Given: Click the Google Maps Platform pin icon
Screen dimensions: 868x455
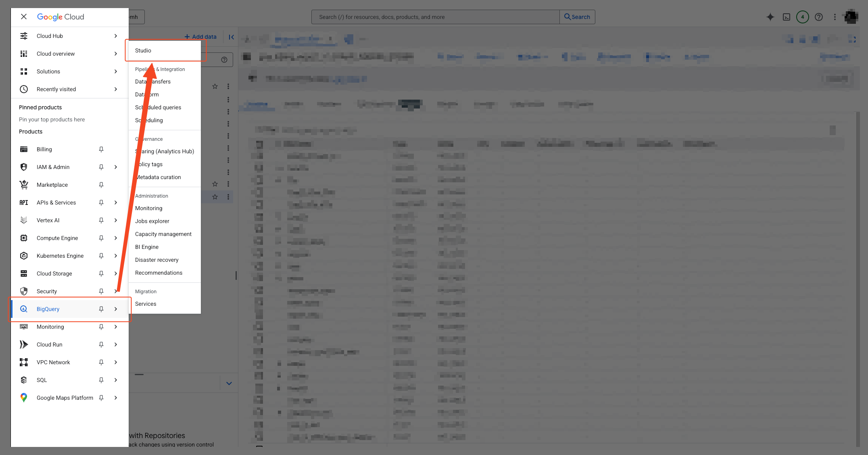Looking at the screenshot, I should (24, 398).
